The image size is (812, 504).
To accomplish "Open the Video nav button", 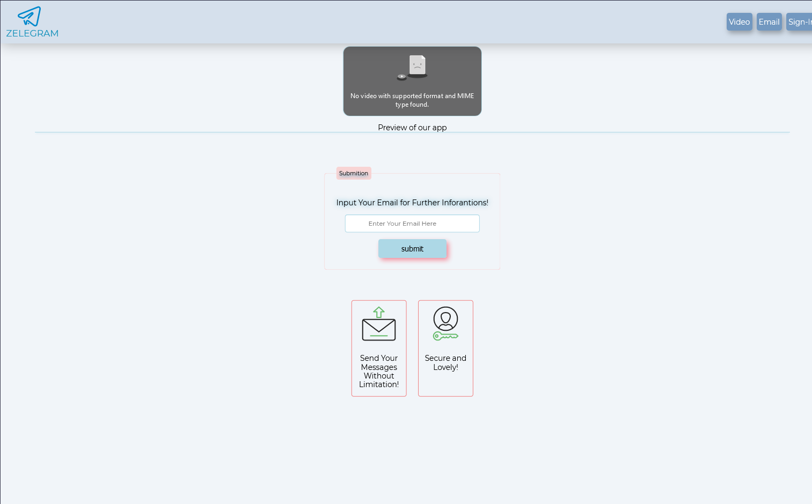I will (x=739, y=22).
